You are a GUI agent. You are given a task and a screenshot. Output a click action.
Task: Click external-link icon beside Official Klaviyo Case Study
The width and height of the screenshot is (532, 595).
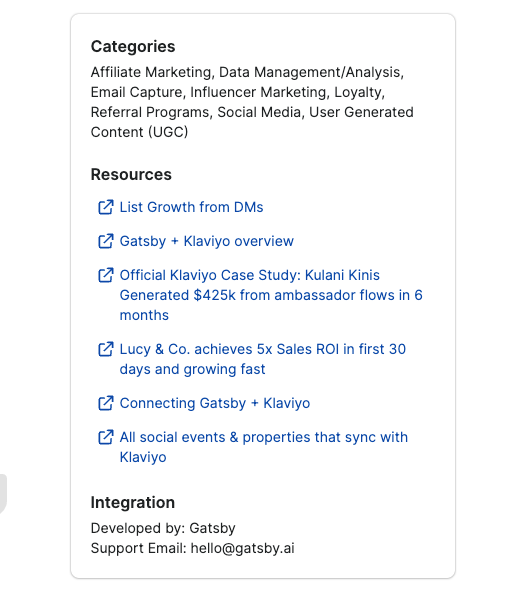pyautogui.click(x=105, y=275)
